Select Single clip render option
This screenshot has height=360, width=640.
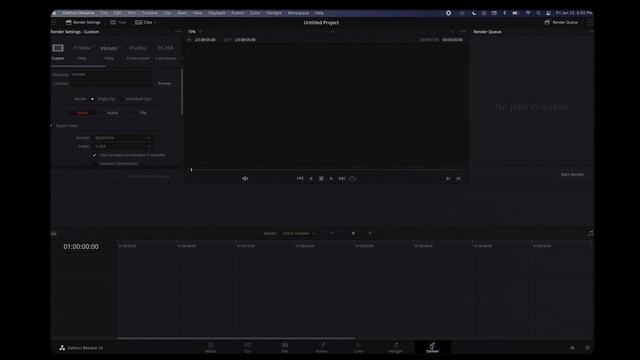92,99
